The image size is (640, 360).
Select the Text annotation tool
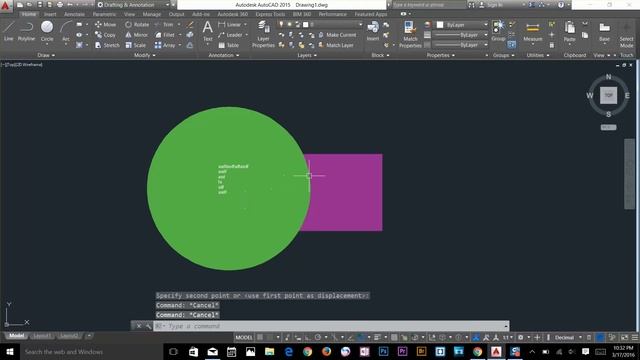point(207,31)
